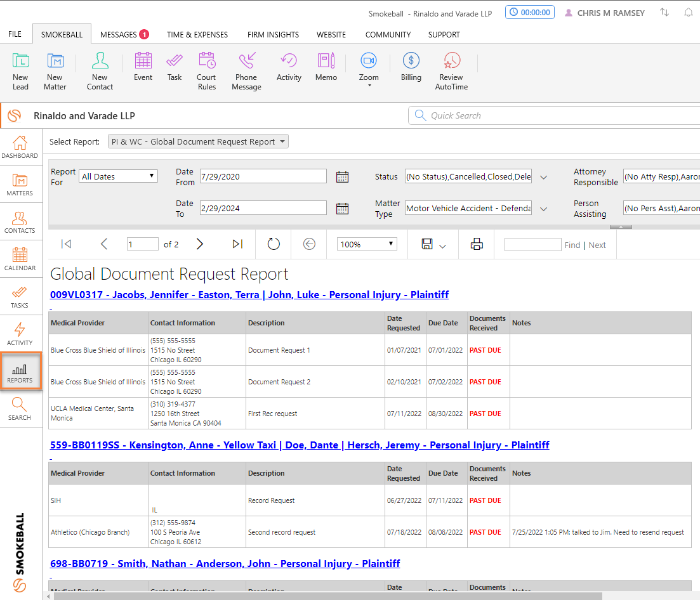Go back to parent report

309,244
